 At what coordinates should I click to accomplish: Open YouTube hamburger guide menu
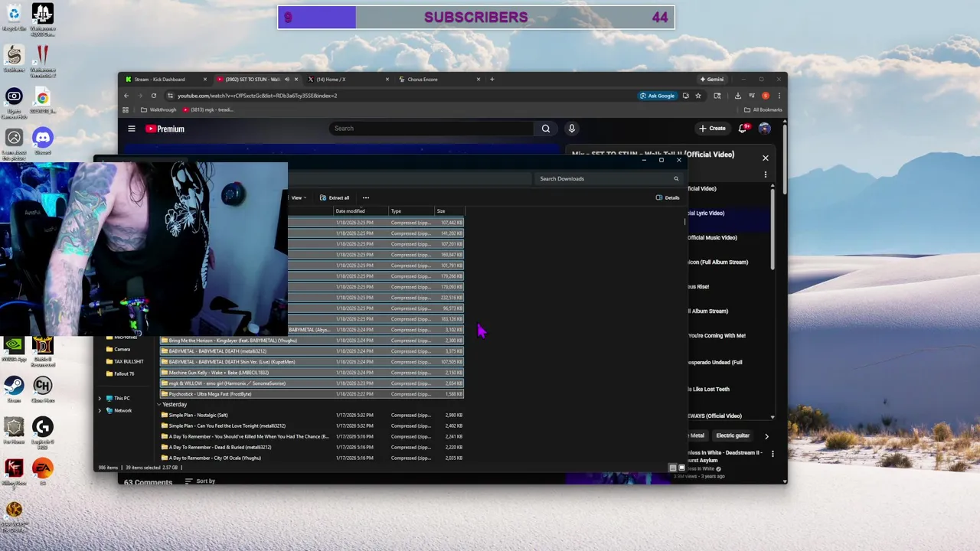(x=132, y=129)
